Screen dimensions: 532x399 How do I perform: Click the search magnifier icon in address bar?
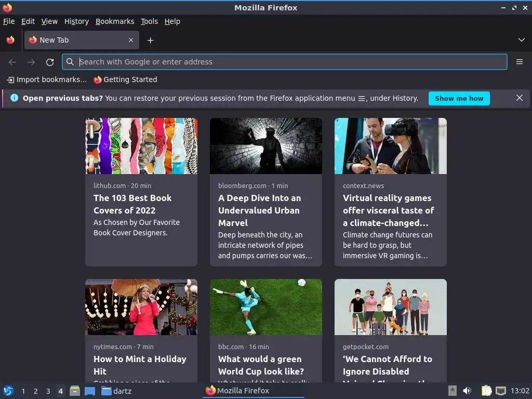[x=70, y=62]
